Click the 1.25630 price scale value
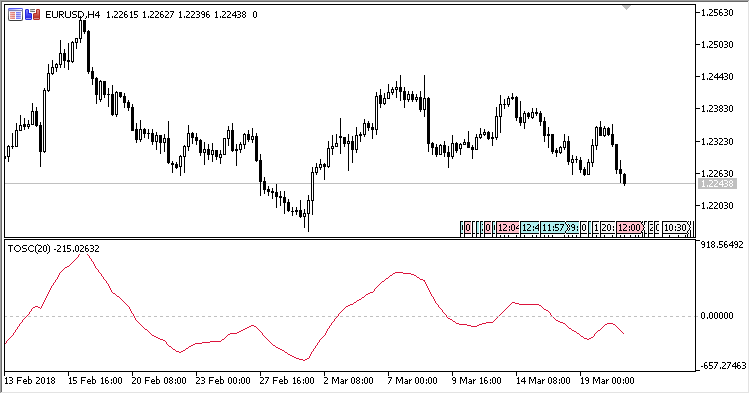 [x=717, y=12]
